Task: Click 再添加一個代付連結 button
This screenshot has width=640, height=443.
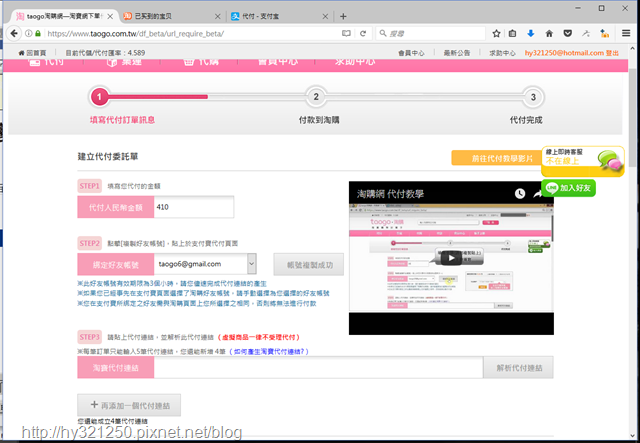Action: coord(129,405)
